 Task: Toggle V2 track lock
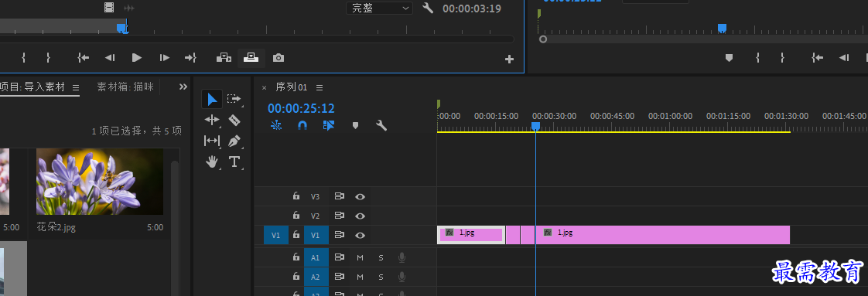tap(296, 215)
